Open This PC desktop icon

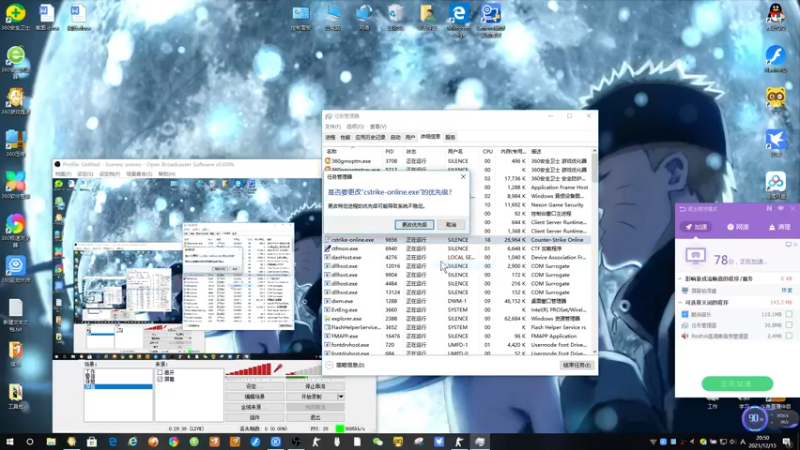333,17
